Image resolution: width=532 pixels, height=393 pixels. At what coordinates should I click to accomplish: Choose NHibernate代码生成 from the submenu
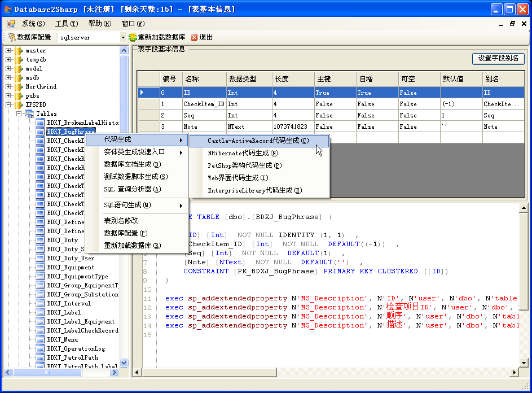(x=243, y=153)
